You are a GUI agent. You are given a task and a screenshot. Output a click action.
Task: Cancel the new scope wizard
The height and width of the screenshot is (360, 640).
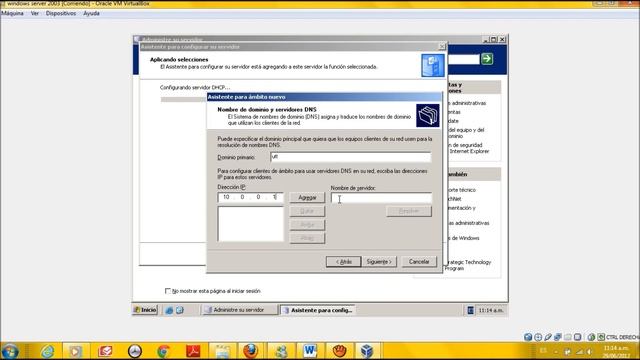point(419,262)
